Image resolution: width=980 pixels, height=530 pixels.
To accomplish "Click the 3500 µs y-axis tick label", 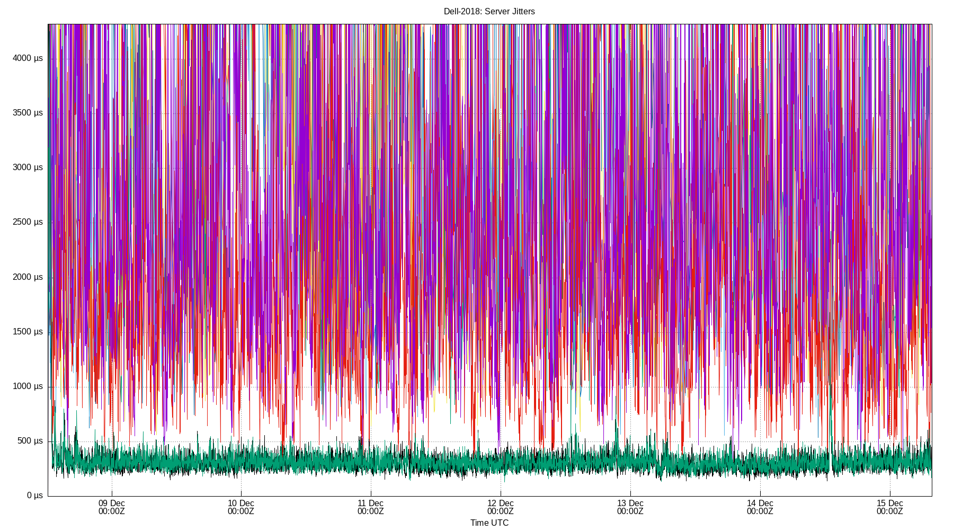I will [x=27, y=113].
